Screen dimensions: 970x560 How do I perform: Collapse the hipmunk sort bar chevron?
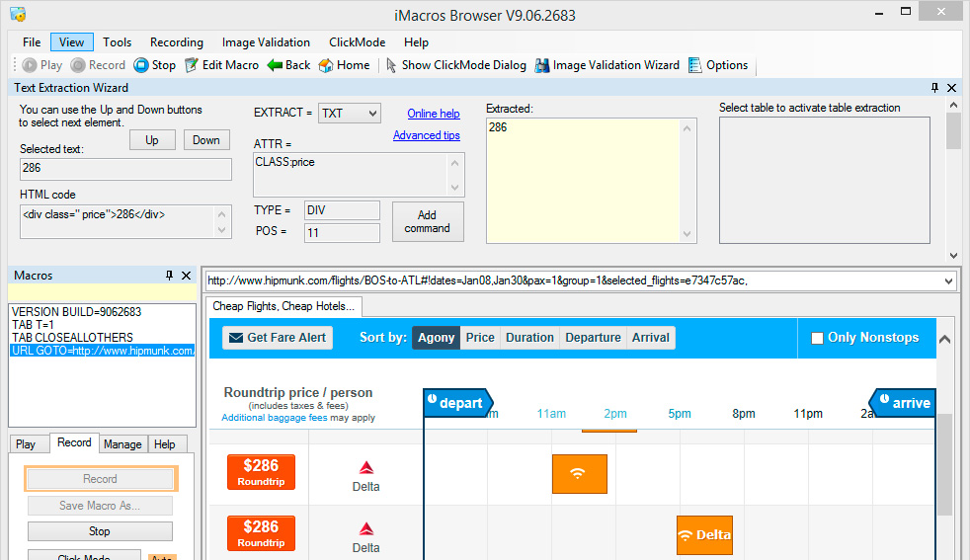pyautogui.click(x=944, y=339)
